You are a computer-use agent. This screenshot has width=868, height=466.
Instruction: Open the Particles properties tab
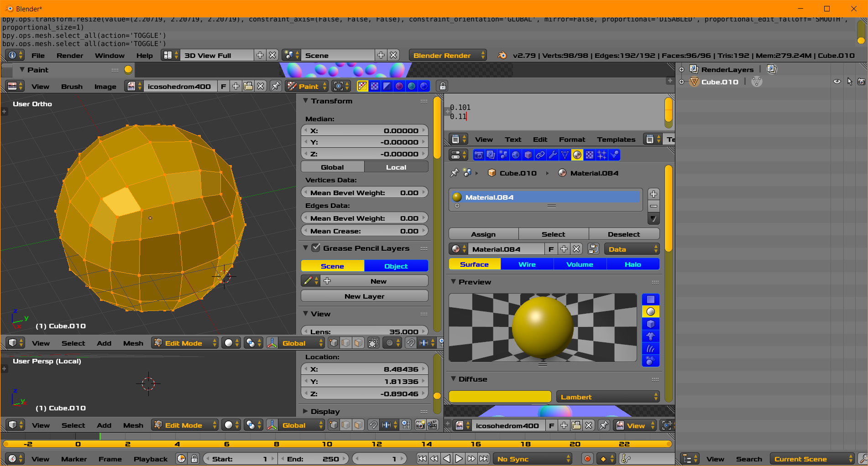point(602,155)
